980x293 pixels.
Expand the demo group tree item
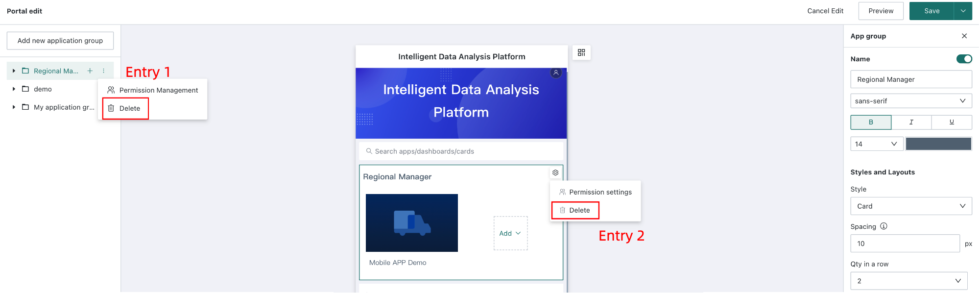14,89
